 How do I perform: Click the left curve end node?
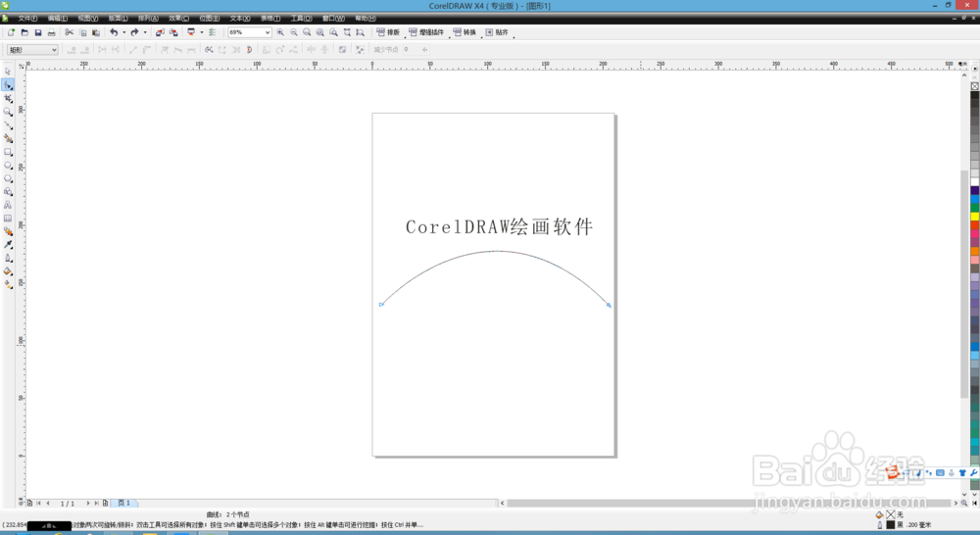381,305
